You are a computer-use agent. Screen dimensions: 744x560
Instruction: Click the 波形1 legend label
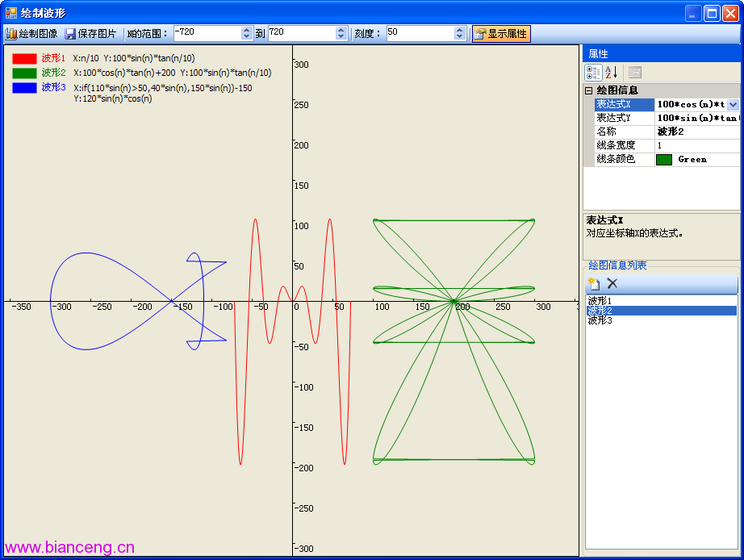click(x=53, y=58)
